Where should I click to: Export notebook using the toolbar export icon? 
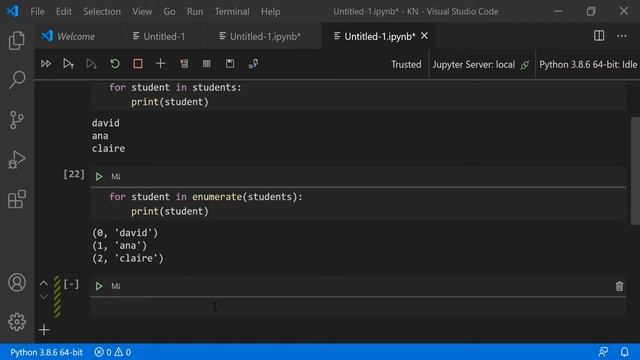(x=253, y=64)
